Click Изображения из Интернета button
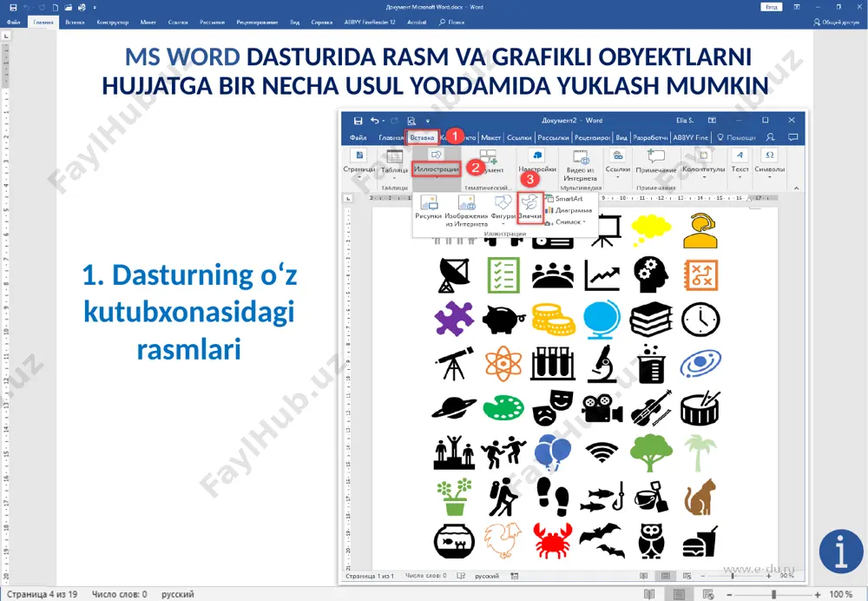Image resolution: width=868 pixels, height=601 pixels. (x=466, y=211)
